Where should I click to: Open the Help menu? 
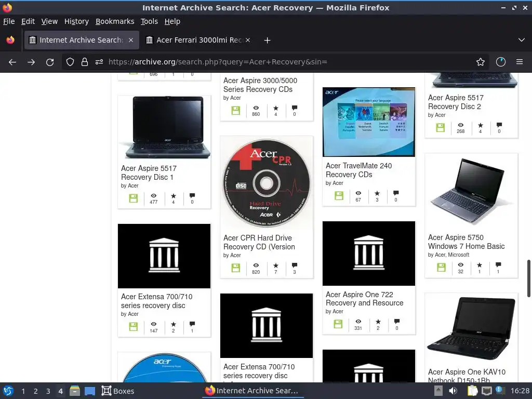[172, 21]
